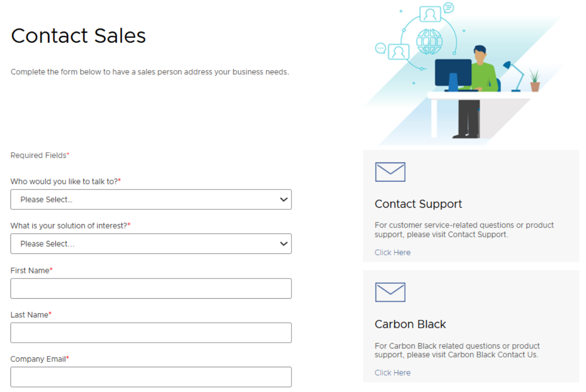Click the globe icon in the illustration

coord(429,41)
